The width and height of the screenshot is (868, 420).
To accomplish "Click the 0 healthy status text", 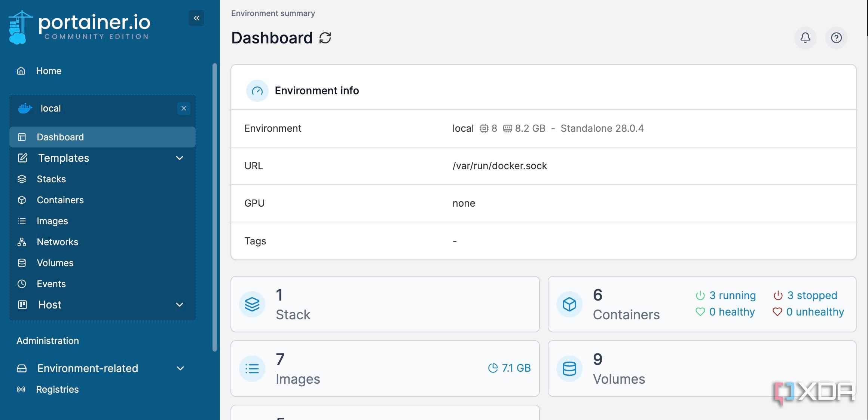I will point(732,312).
